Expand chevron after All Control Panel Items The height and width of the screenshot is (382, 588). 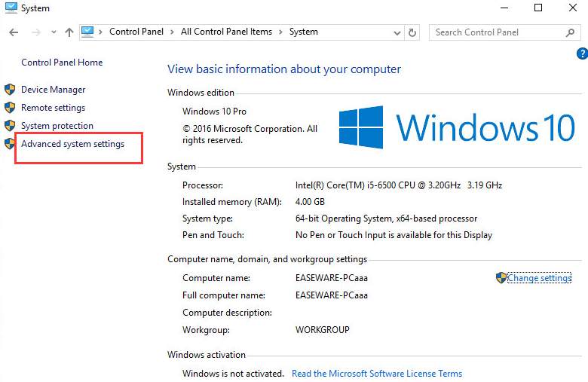click(280, 32)
